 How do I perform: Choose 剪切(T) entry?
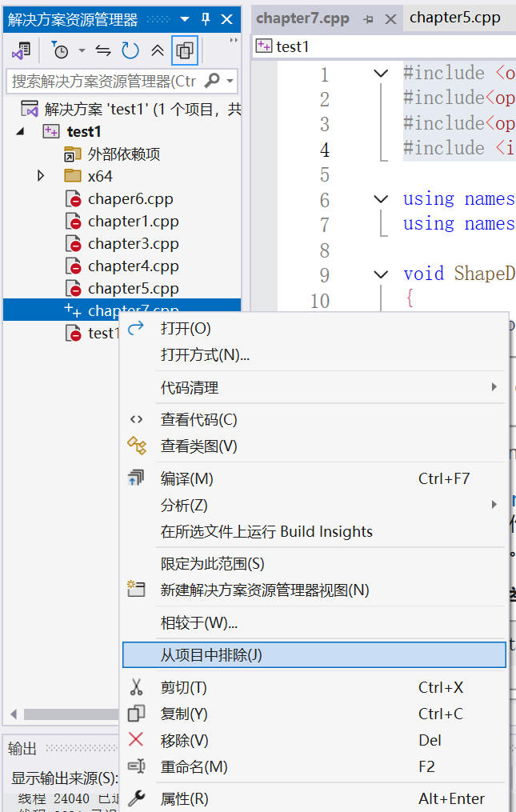pos(314,687)
